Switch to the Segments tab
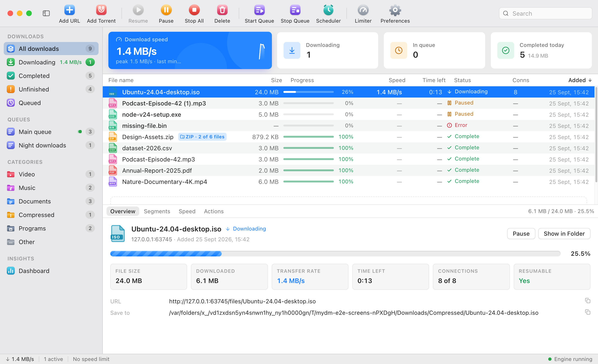This screenshot has width=598, height=364. 157,211
